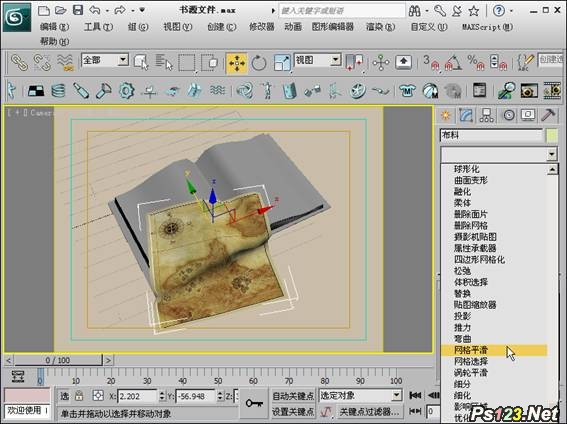Switch to the Modify command panel tab
567x424 pixels.
pos(466,116)
